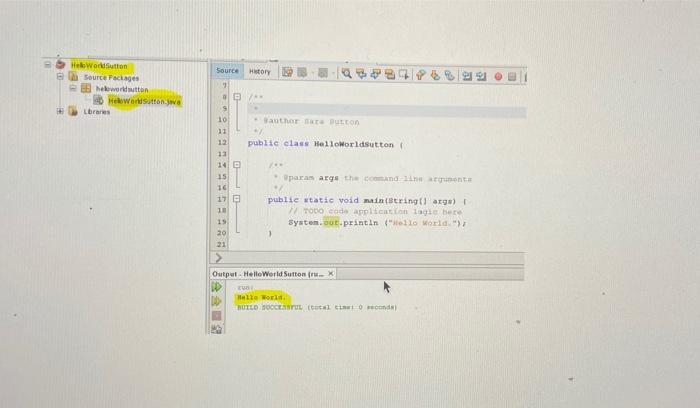Image resolution: width=700 pixels, height=408 pixels.
Task: Click the Forward navigation icon in editor toolbar
Action: point(323,73)
